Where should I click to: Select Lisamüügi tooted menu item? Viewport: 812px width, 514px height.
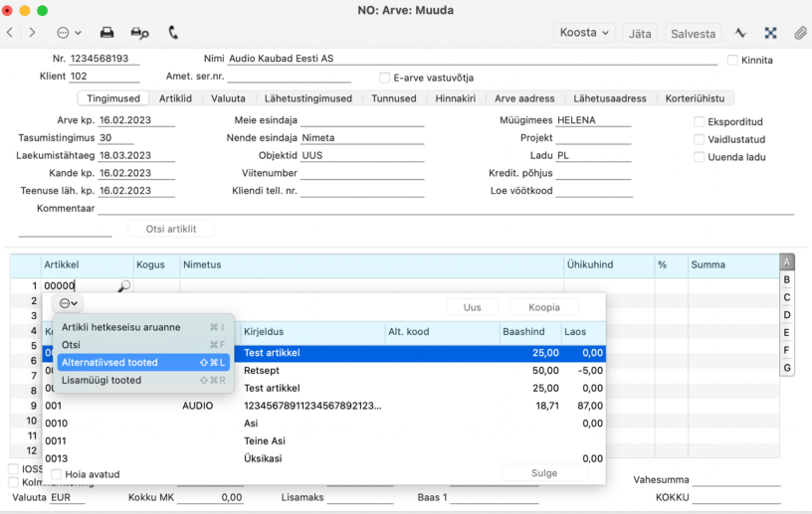coord(143,380)
